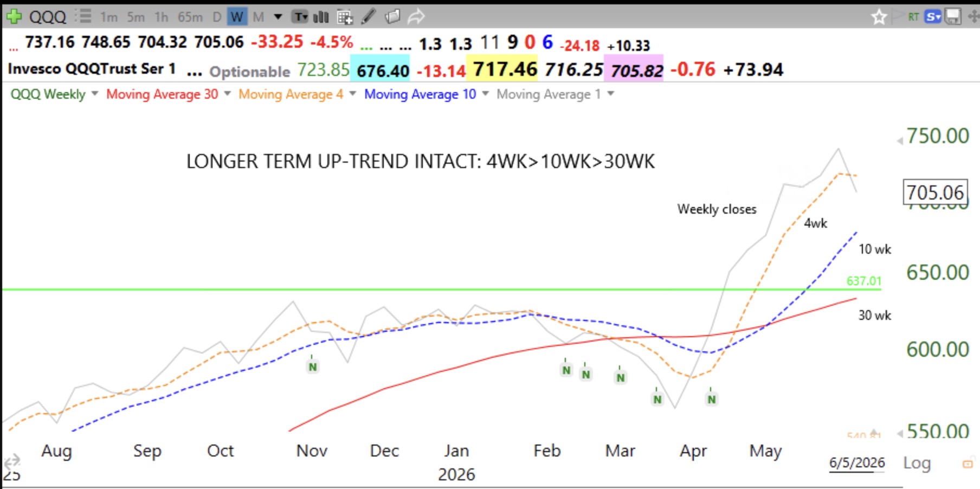Click the 750.00 price axis label
980x489 pixels.
coord(938,136)
